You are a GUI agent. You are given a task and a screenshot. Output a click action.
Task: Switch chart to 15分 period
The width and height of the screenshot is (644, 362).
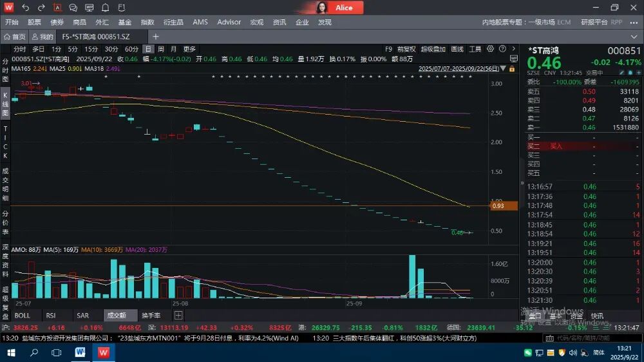click(91, 49)
